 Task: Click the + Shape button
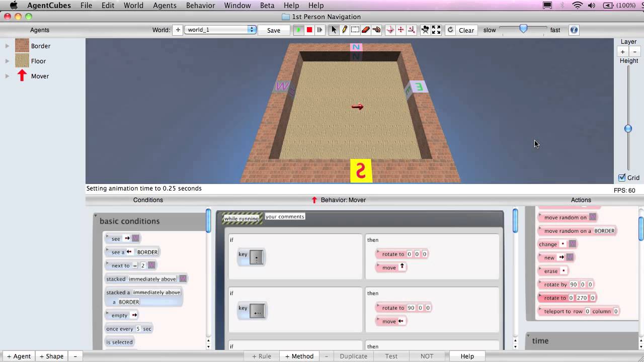[51, 356]
